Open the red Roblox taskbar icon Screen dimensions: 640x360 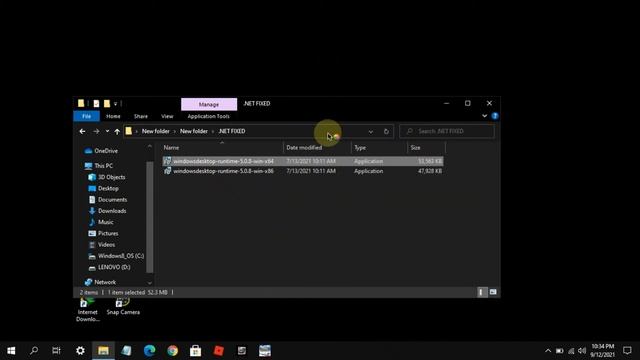pos(219,351)
